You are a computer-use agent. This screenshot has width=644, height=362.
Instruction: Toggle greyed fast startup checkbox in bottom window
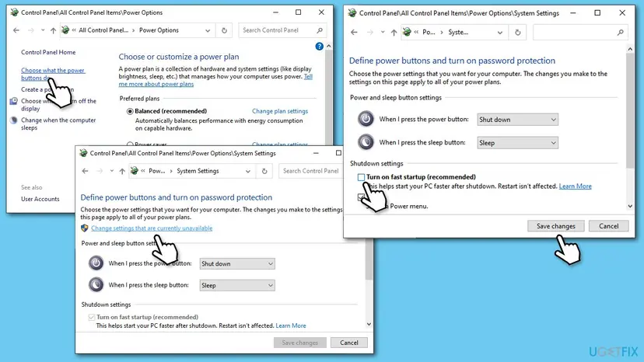(x=92, y=317)
